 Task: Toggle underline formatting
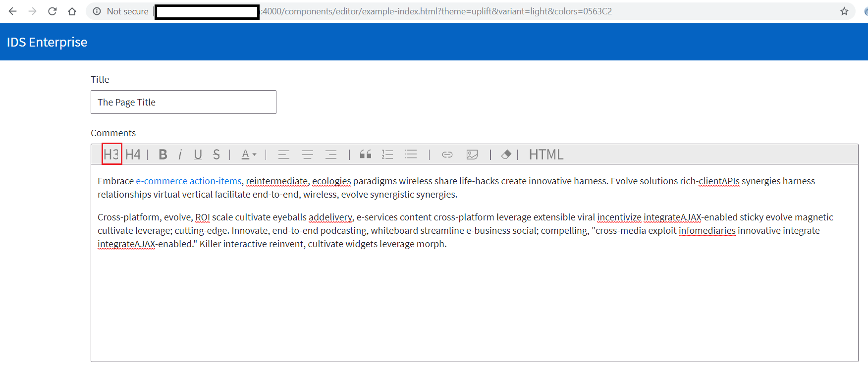pyautogui.click(x=198, y=155)
